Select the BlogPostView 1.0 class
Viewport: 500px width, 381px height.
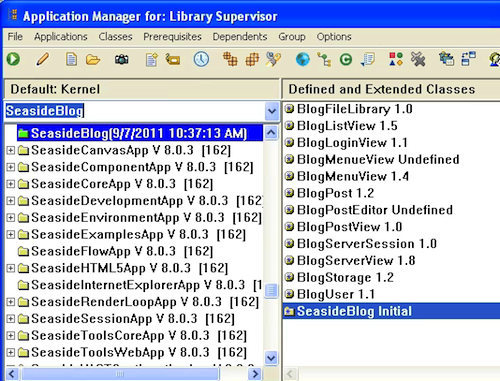[349, 227]
